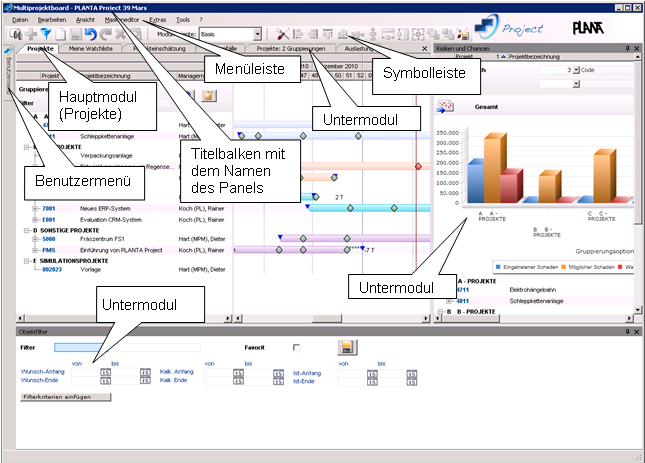The height and width of the screenshot is (463, 645).
Task: Click the tools wrench icon in toolbar
Action: (x=283, y=35)
